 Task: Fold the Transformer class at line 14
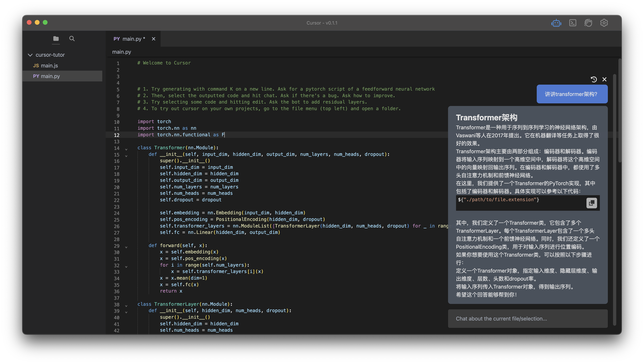(x=126, y=149)
